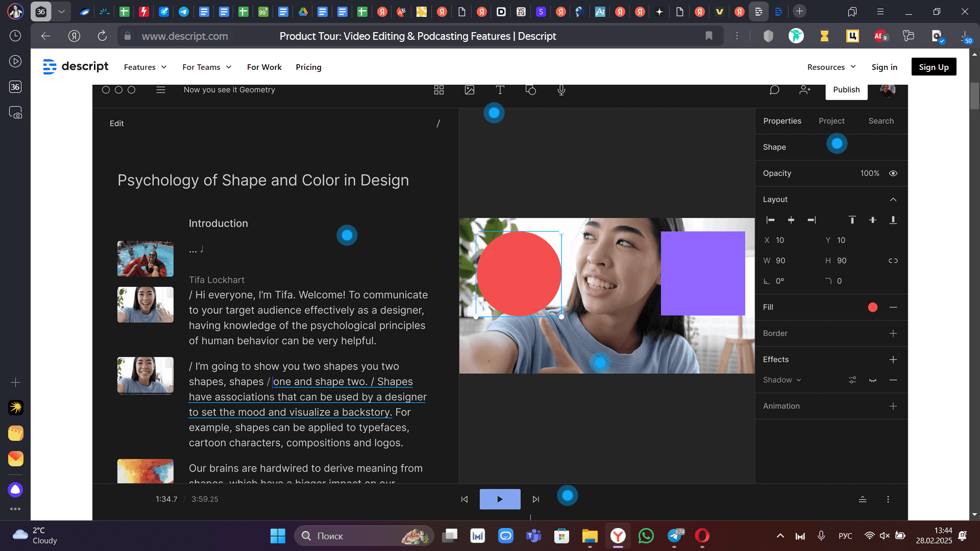Collapse the Layout section chevron
980x551 pixels.
(893, 199)
